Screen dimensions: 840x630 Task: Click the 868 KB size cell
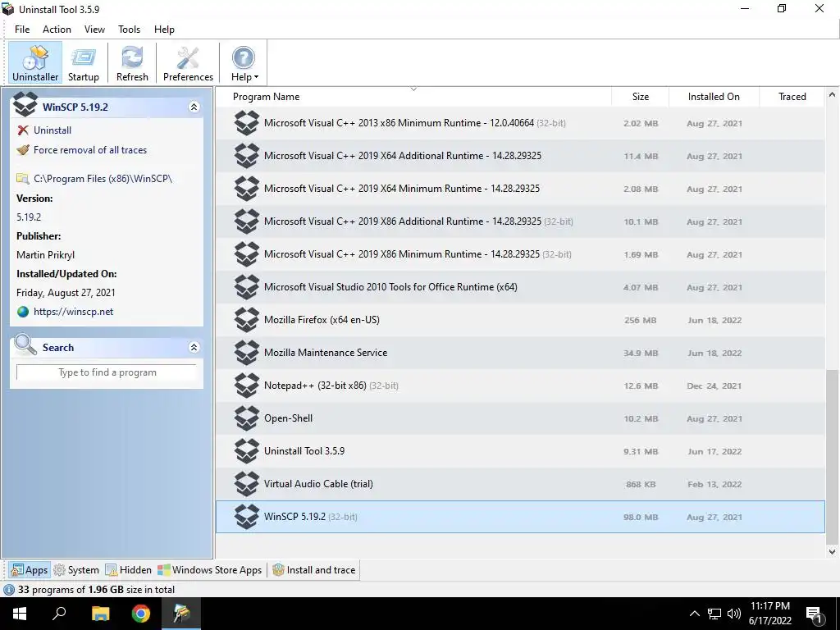[x=641, y=484]
